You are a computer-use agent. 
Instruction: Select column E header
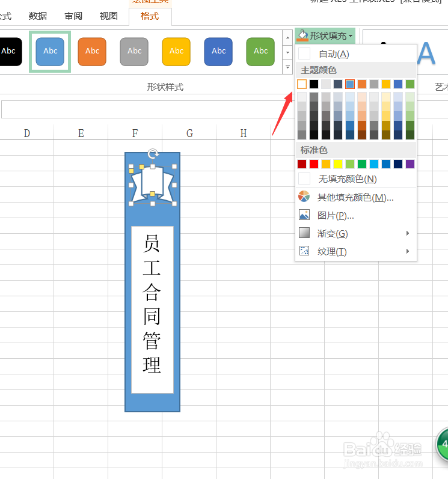tap(81, 133)
